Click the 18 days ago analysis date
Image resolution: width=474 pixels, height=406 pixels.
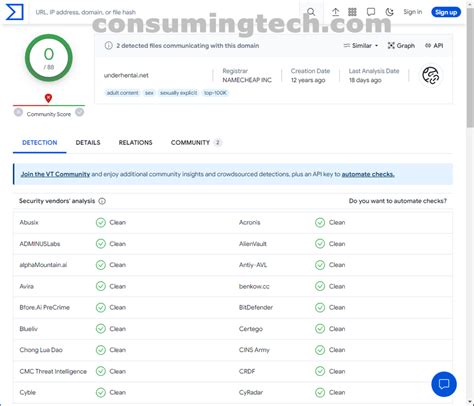(x=365, y=80)
